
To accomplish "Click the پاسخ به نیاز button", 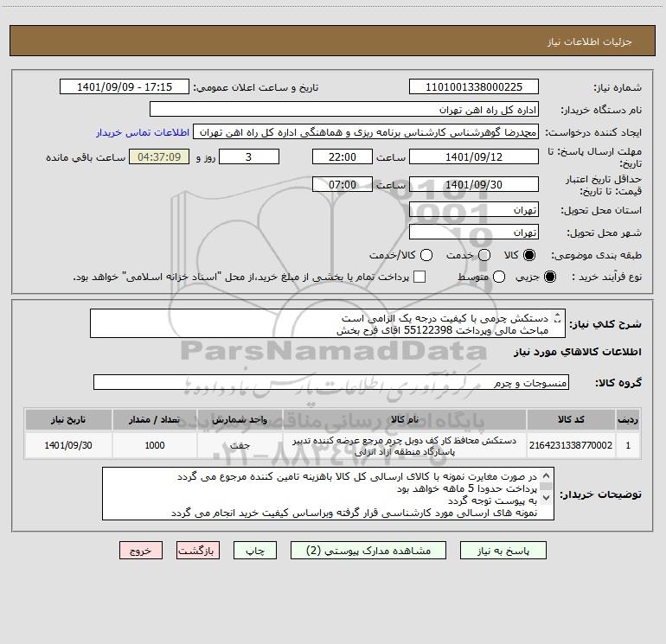I will [x=503, y=551].
